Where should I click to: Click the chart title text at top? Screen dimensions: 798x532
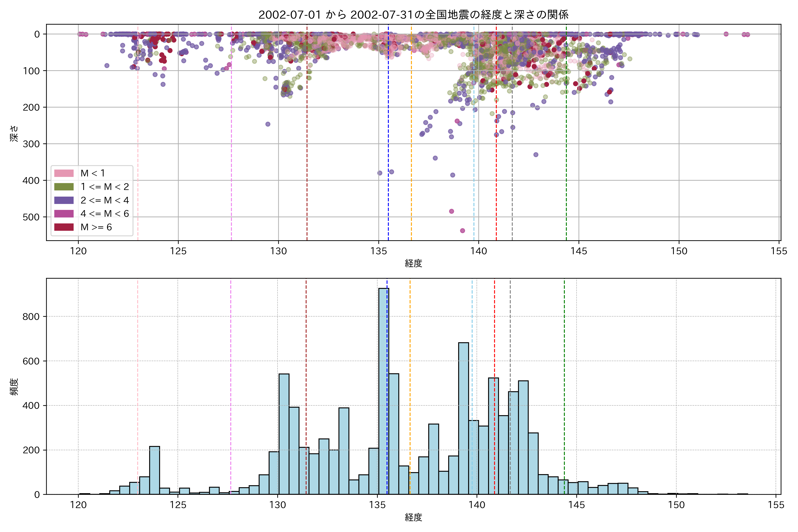point(413,15)
